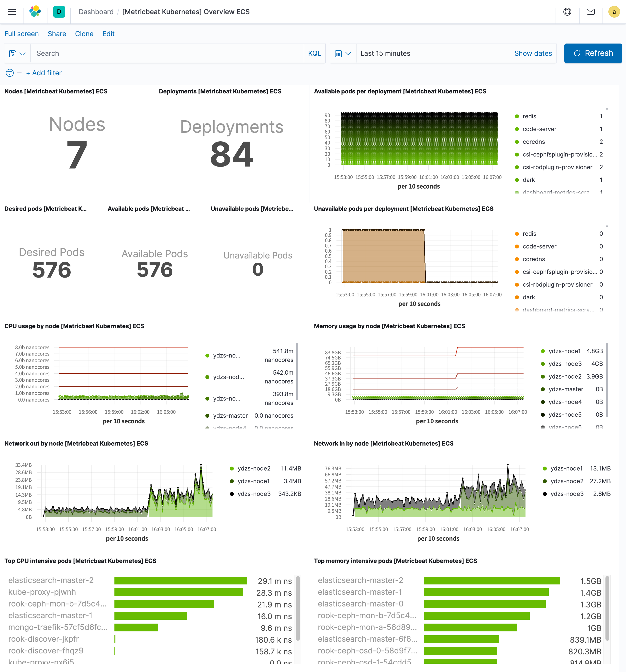Click kube-proxy-pjwnh pod row
The image size is (626, 672).
150,592
